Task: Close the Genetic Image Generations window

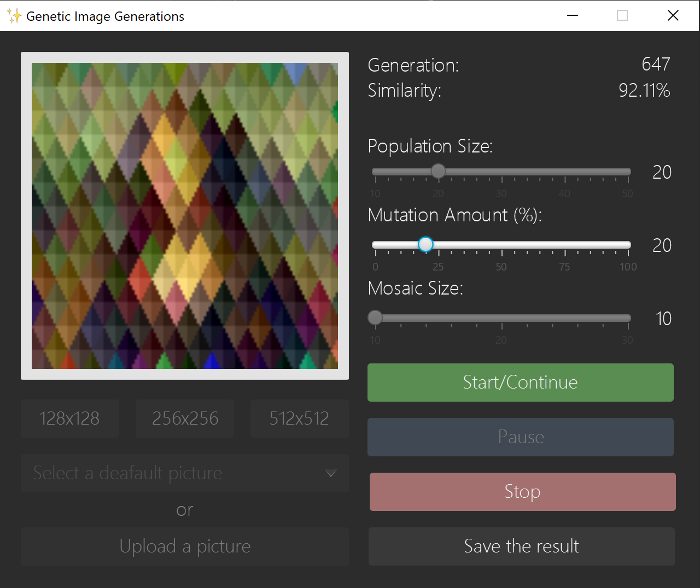Action: click(x=673, y=15)
